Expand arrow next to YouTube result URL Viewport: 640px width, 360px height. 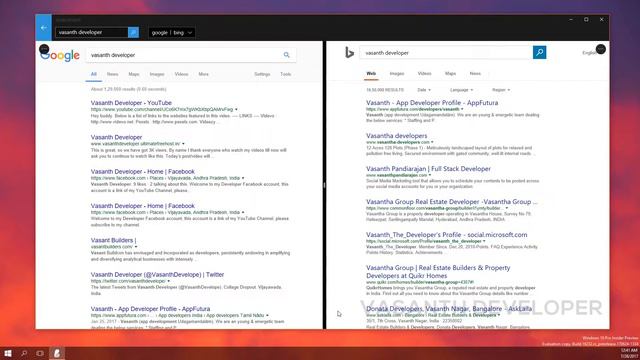[x=236, y=109]
